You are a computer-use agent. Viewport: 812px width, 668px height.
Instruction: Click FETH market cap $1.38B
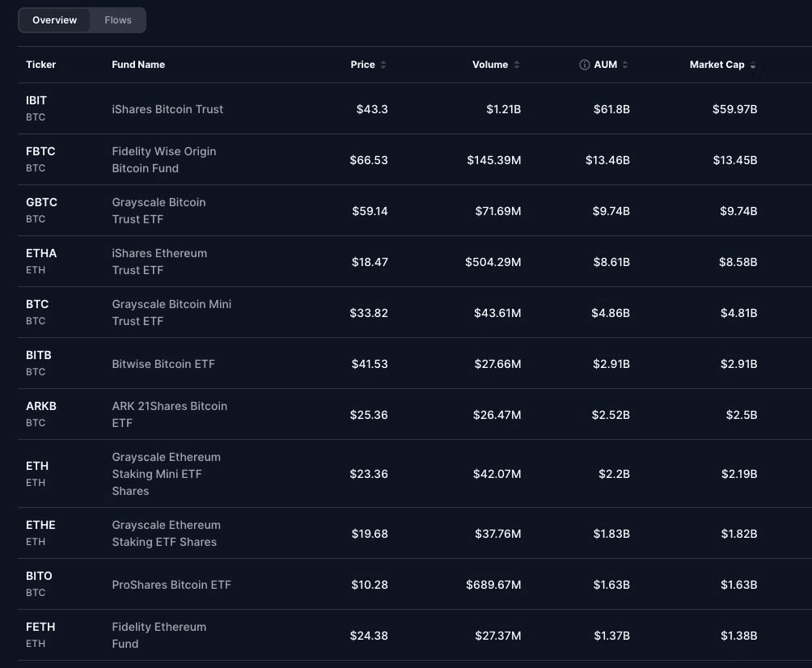coord(739,636)
